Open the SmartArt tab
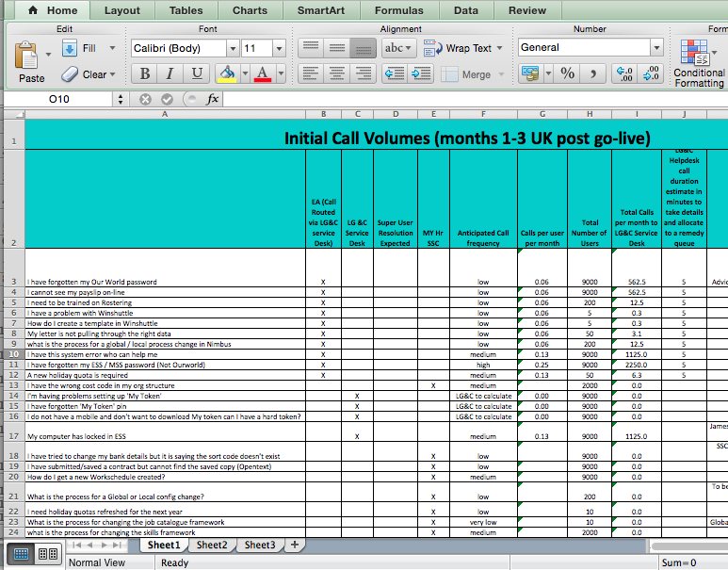This screenshot has height=570, width=728. (321, 10)
